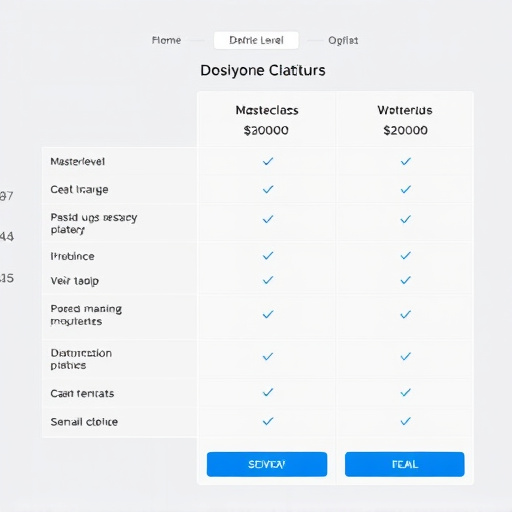Click Masterlevel checkmark in Masteclass column
Image resolution: width=512 pixels, height=512 pixels.
pyautogui.click(x=268, y=161)
